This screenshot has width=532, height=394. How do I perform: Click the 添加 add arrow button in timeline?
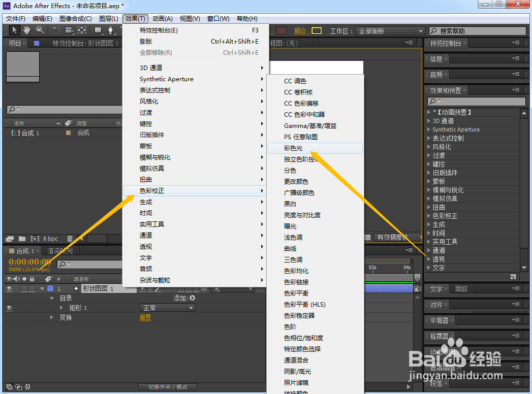click(x=193, y=298)
